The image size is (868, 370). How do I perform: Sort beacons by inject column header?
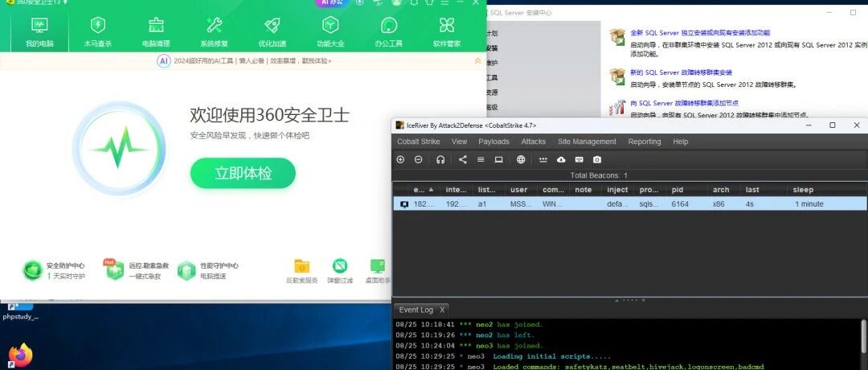click(618, 190)
